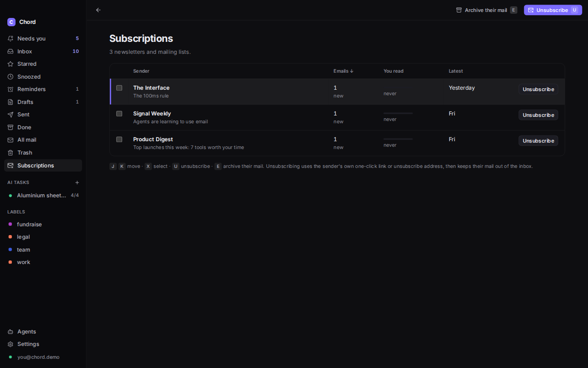Image resolution: width=588 pixels, height=368 pixels.
Task: Tick the Signal Weekly checkbox
Action: point(119,114)
